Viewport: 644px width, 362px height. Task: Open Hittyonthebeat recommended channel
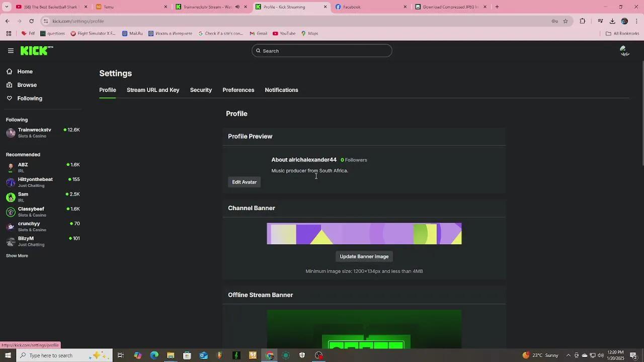coord(43,182)
